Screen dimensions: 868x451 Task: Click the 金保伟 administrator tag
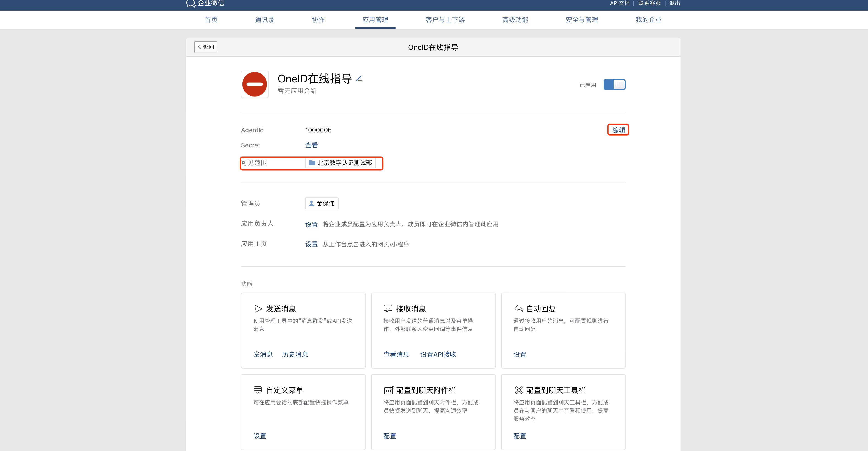[x=322, y=204]
